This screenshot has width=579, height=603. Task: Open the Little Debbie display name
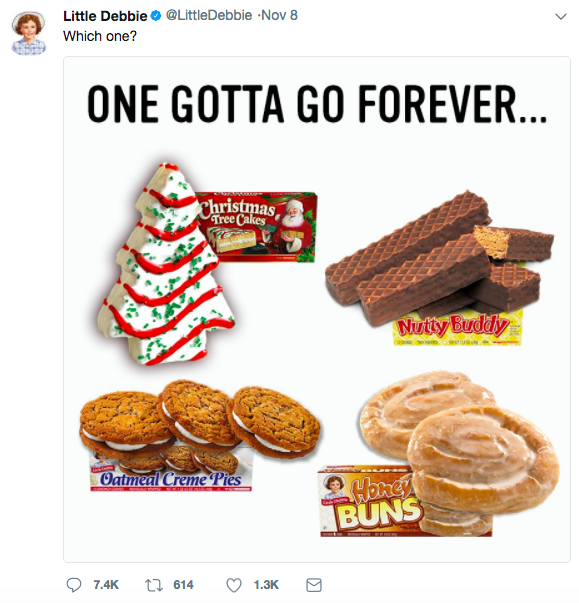[x=105, y=16]
